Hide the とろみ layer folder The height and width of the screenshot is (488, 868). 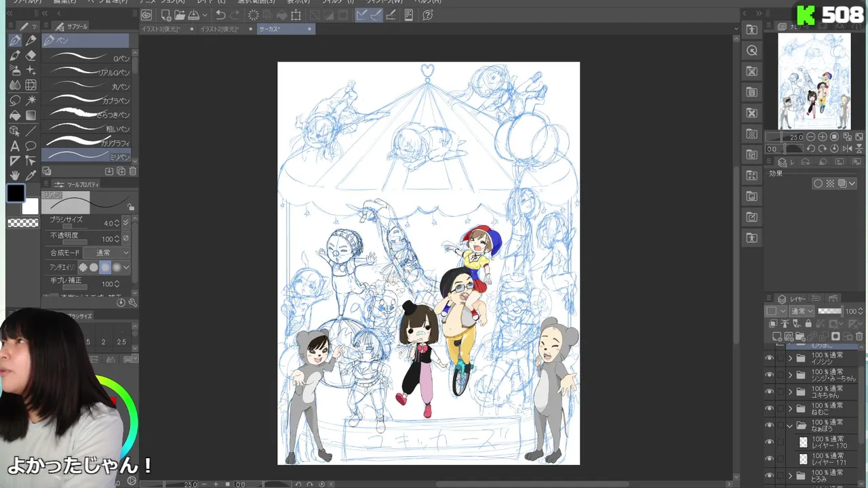click(769, 476)
